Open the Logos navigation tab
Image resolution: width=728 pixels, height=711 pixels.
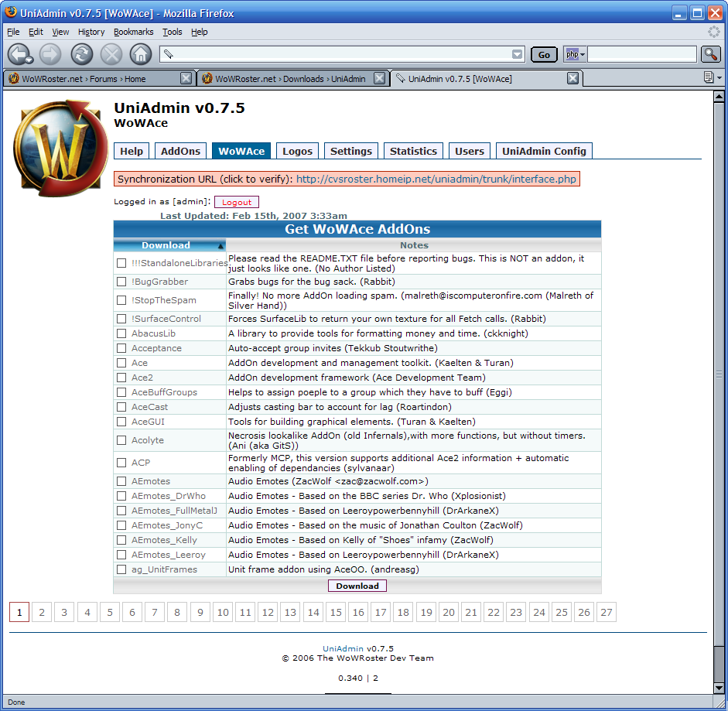[x=297, y=151]
